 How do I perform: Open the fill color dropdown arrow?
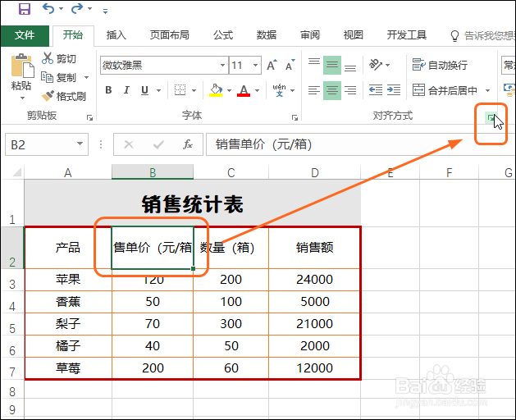[x=230, y=90]
